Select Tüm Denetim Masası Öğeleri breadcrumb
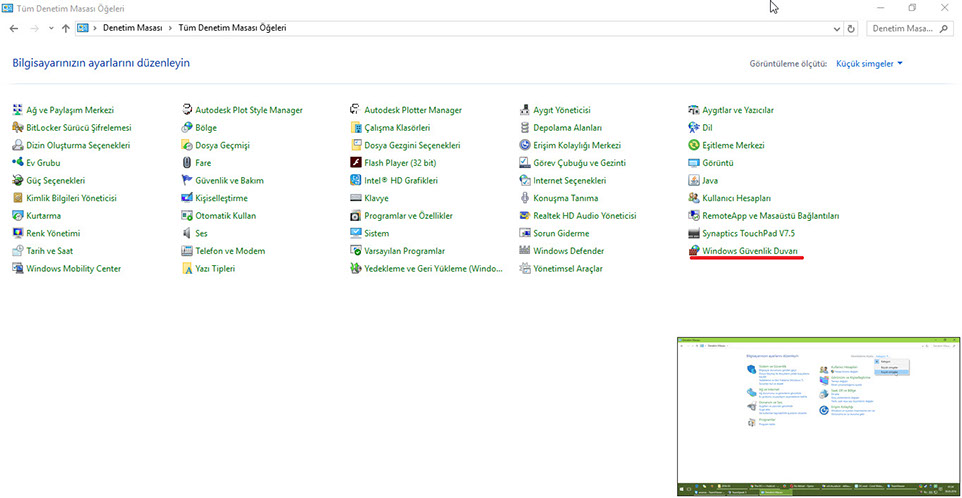Screen dimensions: 962x498 [x=232, y=28]
